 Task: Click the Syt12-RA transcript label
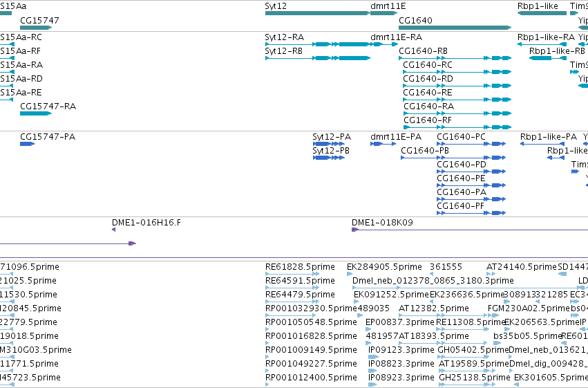(284, 37)
